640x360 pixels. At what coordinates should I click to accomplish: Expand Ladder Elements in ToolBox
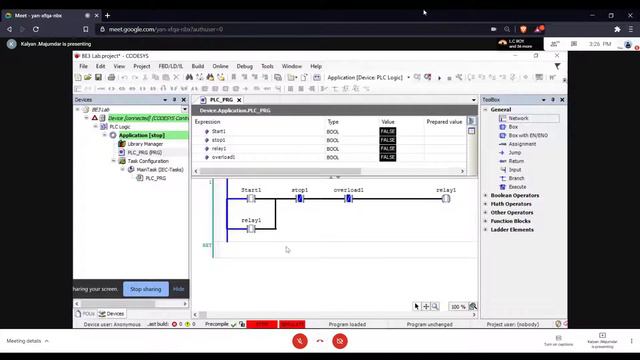(485, 230)
